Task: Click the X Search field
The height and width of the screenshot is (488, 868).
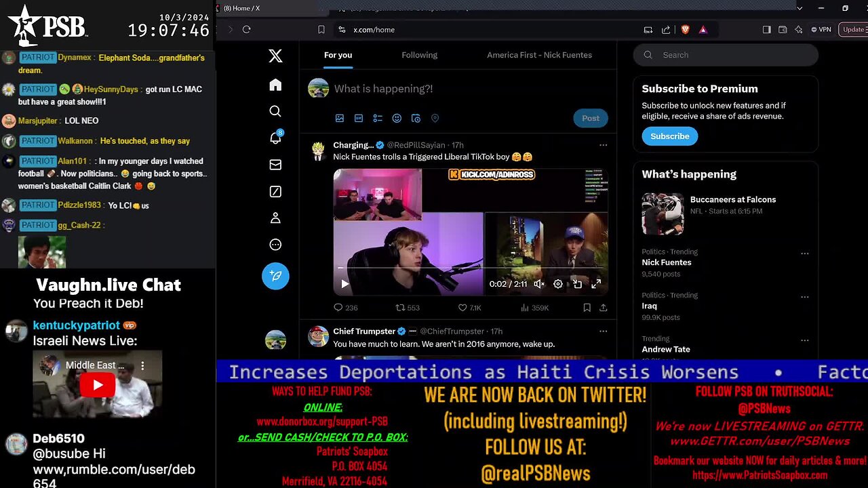Action: click(x=726, y=55)
